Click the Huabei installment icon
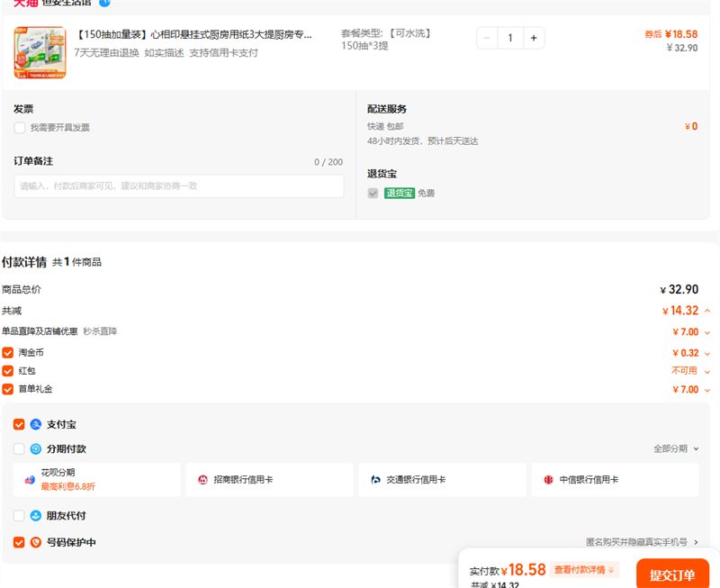This screenshot has width=720, height=588. [x=30, y=480]
